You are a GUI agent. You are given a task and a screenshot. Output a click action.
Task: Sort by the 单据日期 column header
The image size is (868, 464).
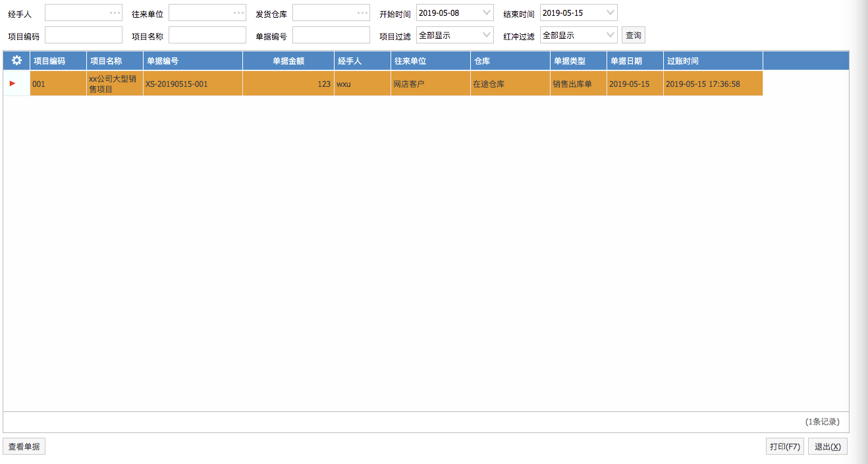[x=635, y=61]
